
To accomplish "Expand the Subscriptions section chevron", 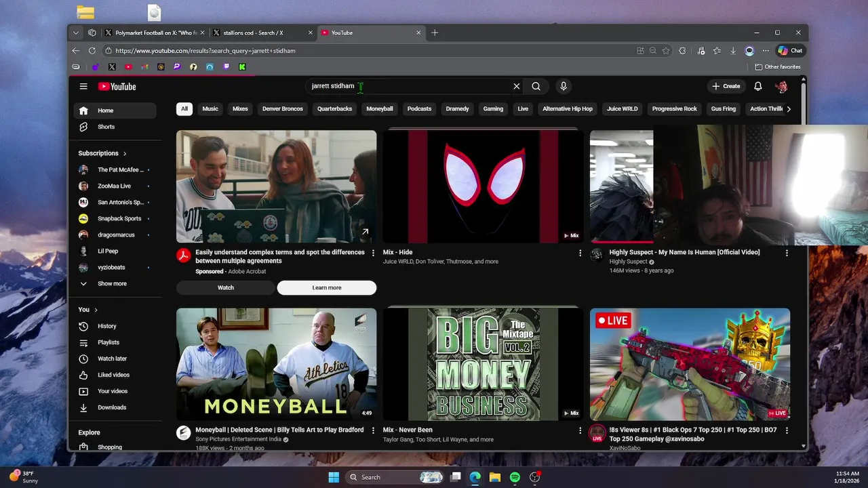I will pyautogui.click(x=125, y=154).
